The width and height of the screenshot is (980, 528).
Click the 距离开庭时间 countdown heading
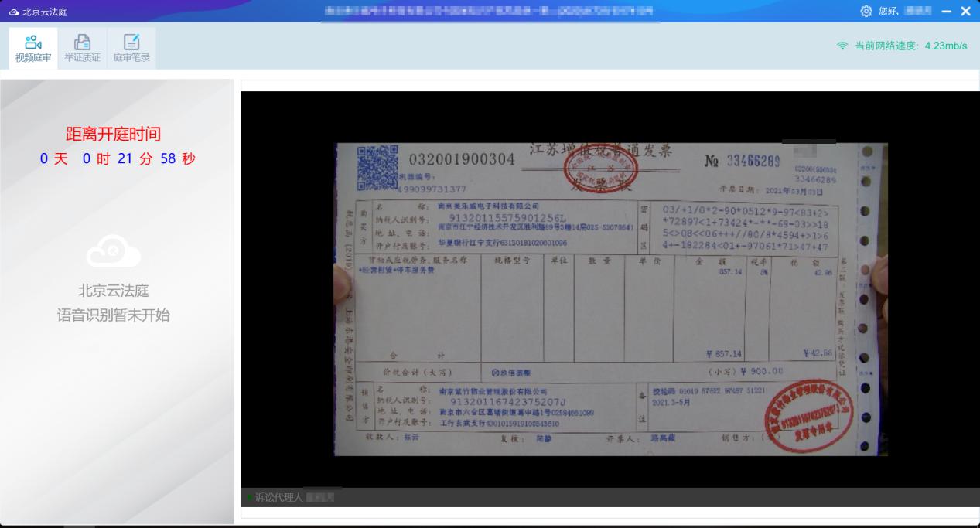[x=113, y=134]
